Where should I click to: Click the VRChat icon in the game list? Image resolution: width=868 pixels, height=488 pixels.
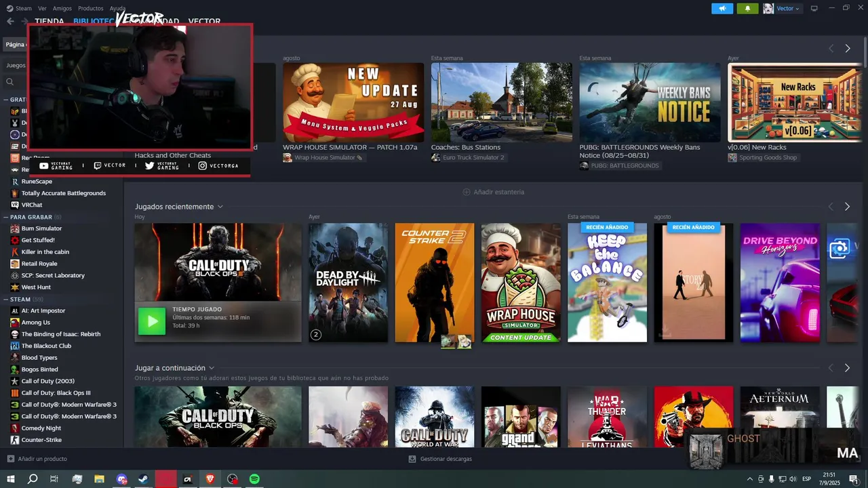(x=15, y=205)
